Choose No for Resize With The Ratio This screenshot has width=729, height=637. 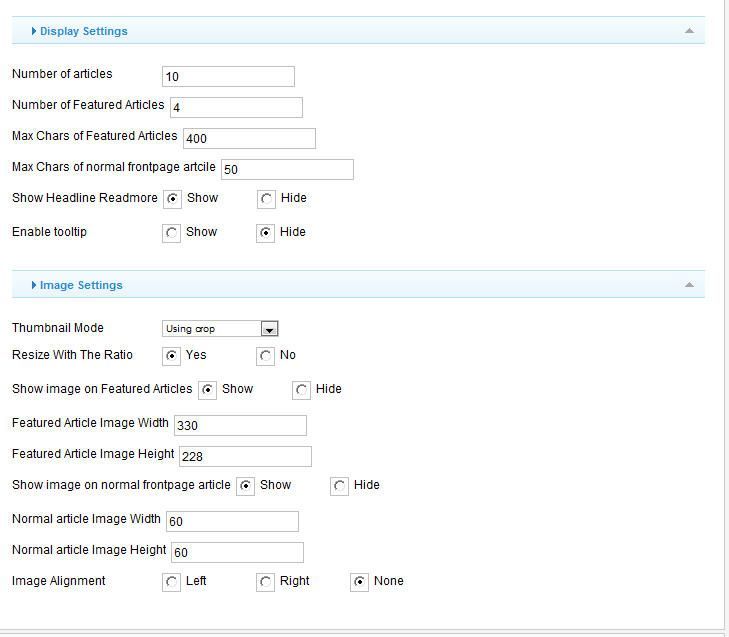point(265,356)
